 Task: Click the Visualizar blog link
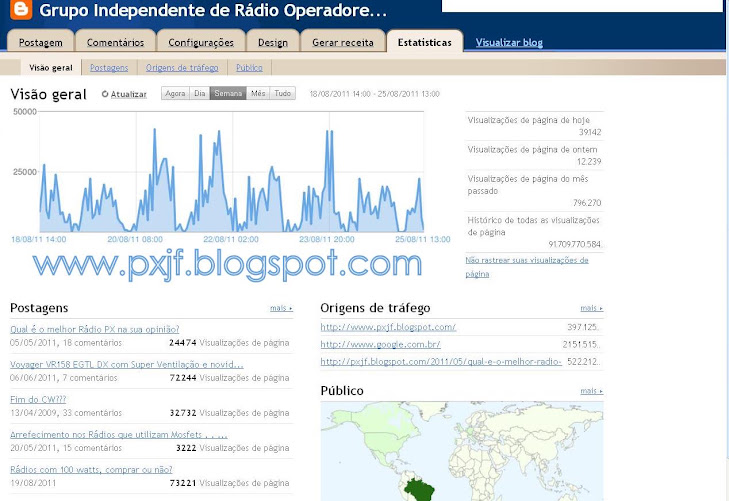coord(509,42)
